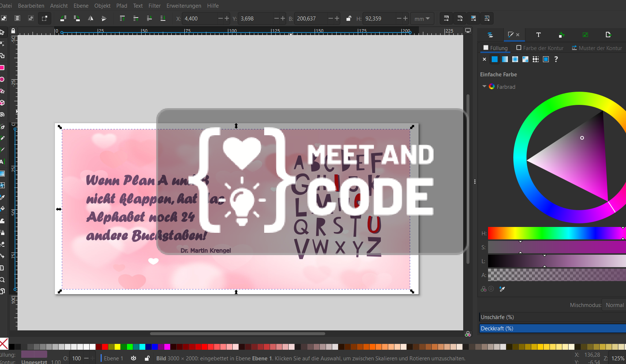Flip selection horizontally

(x=90, y=18)
